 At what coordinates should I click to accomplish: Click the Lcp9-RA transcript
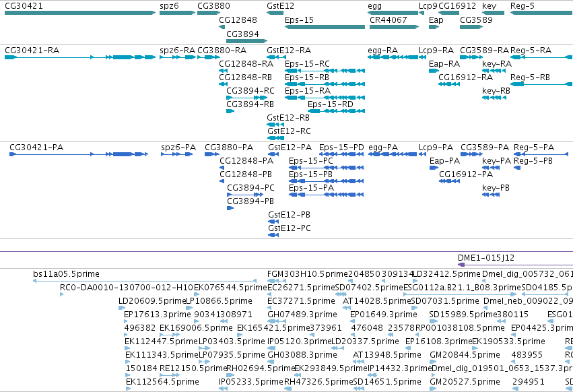[422, 57]
